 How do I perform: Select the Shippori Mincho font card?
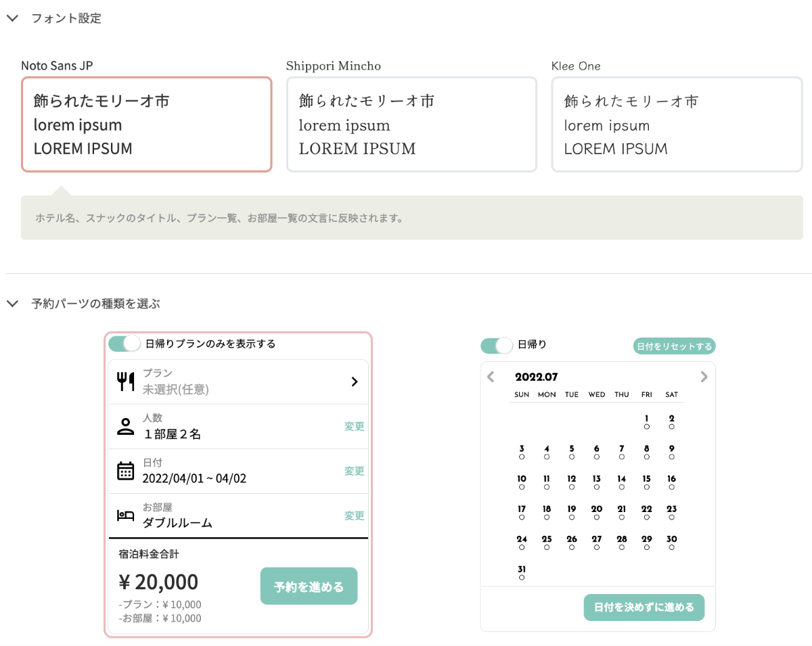pos(411,124)
